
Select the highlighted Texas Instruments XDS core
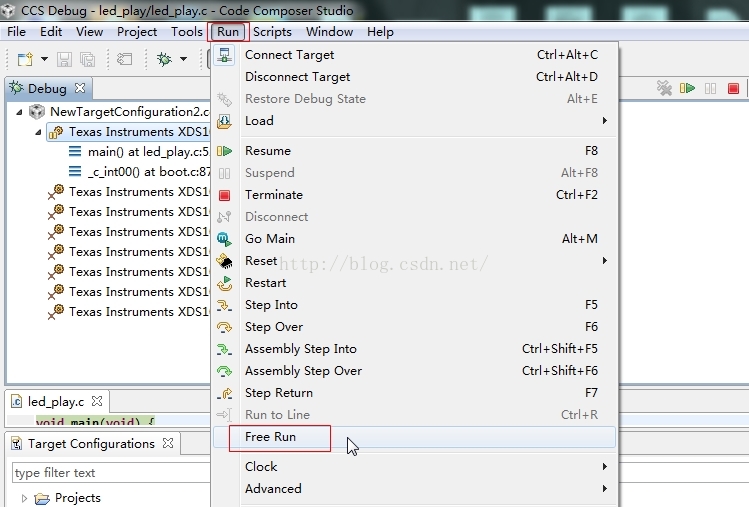pos(128,132)
